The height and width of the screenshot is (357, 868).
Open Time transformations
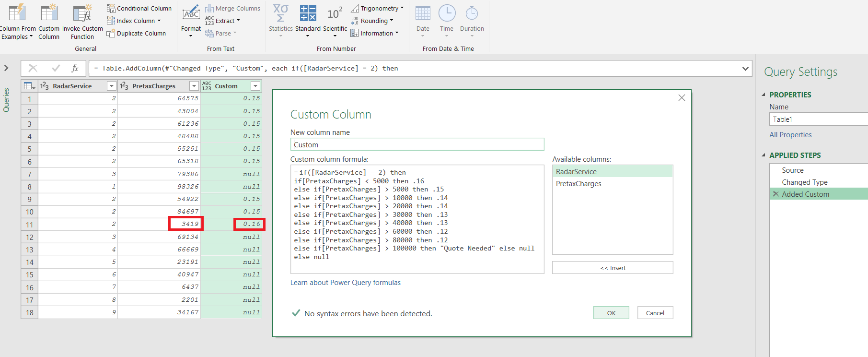tap(447, 22)
